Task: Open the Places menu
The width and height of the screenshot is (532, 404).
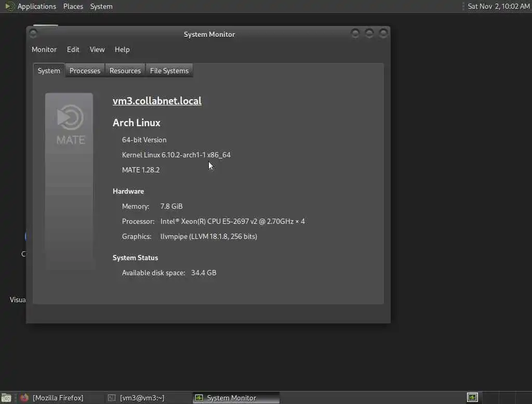Action: [x=73, y=6]
